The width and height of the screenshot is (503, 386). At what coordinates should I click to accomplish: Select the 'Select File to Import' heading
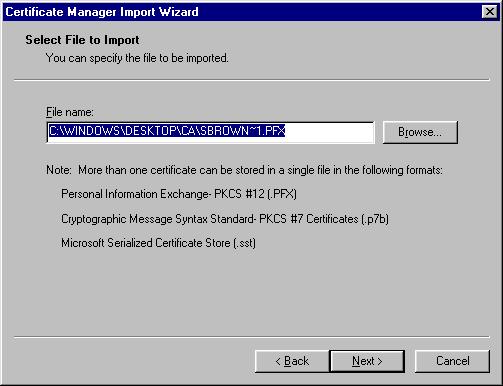82,40
